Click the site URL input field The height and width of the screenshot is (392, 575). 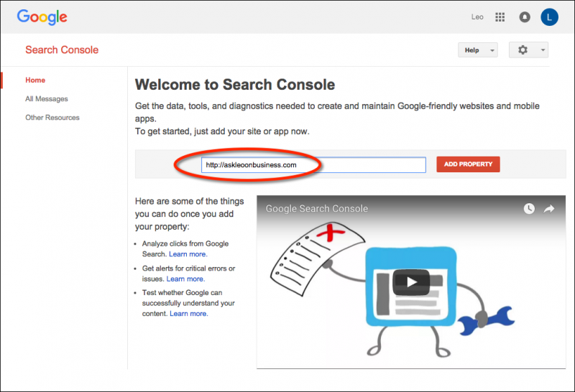pos(313,165)
